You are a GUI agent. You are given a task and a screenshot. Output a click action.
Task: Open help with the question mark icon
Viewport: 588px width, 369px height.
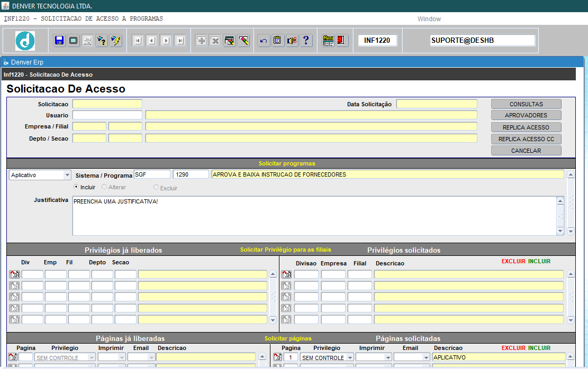[306, 41]
